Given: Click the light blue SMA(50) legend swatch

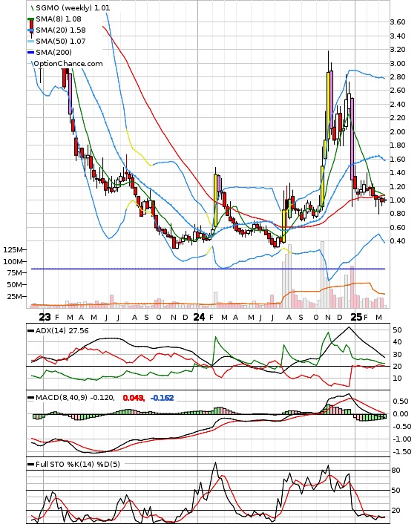Looking at the screenshot, I should 30,42.
